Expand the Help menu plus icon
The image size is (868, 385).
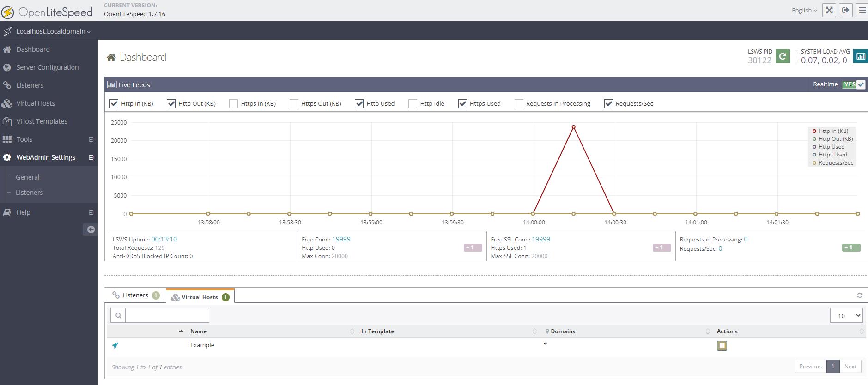pos(91,212)
